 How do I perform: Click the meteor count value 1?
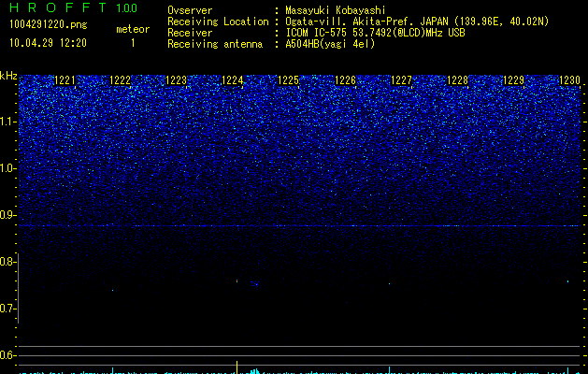(x=133, y=43)
